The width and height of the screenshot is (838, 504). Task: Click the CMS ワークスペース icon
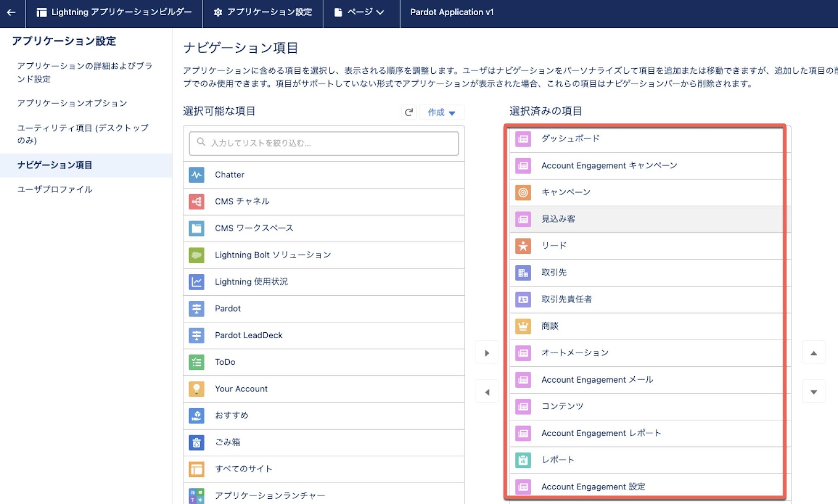196,228
